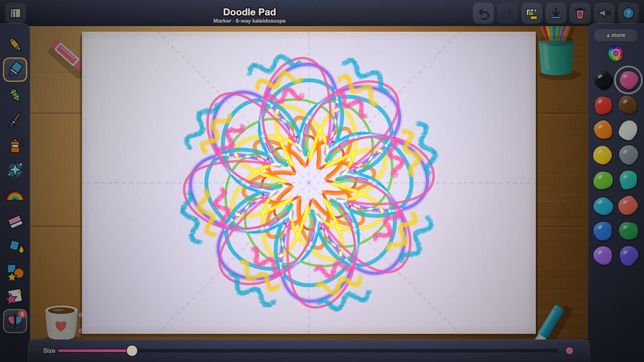Download the drawing
Screen dimensions: 644x362
[556, 13]
